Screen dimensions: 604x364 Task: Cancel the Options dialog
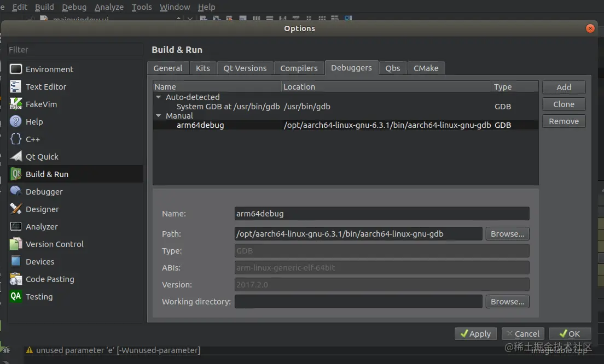[x=522, y=334]
